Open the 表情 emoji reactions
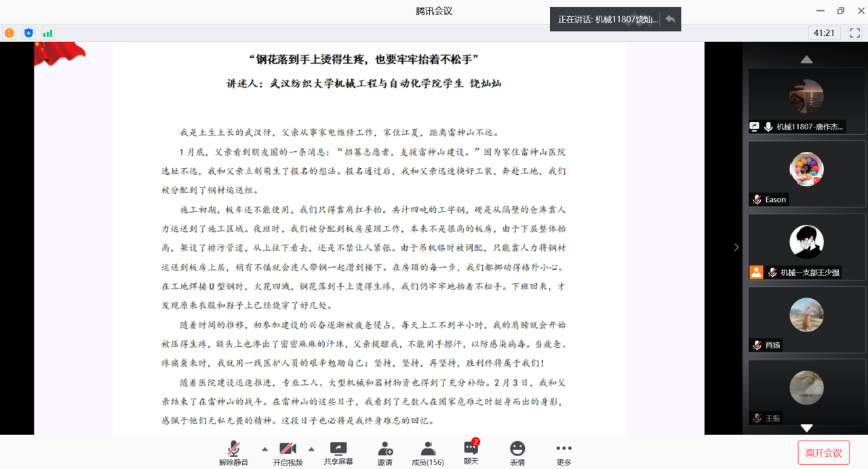 pyautogui.click(x=517, y=452)
